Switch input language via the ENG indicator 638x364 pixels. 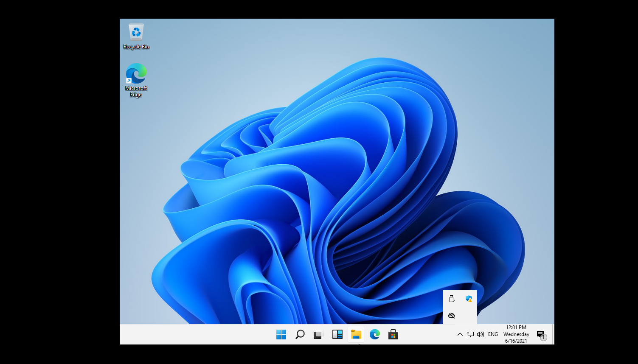pyautogui.click(x=492, y=334)
